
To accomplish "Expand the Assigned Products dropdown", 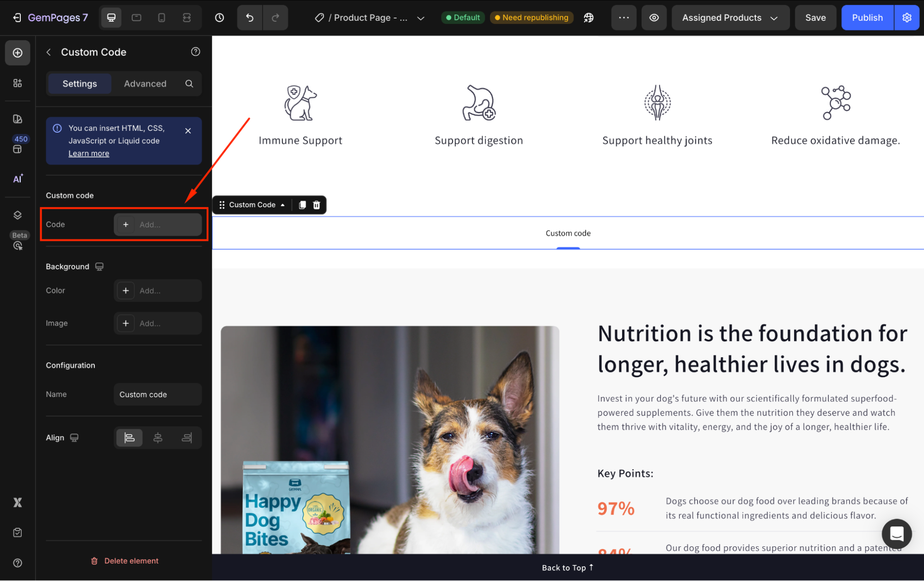I will click(x=730, y=18).
